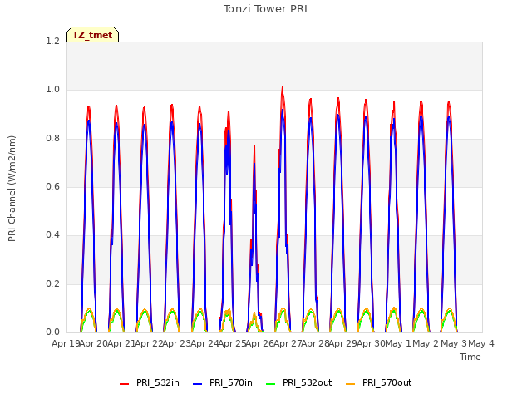Click the tallest red peak near Apr 27
Viewport: 532px width, 399px height.
point(283,88)
